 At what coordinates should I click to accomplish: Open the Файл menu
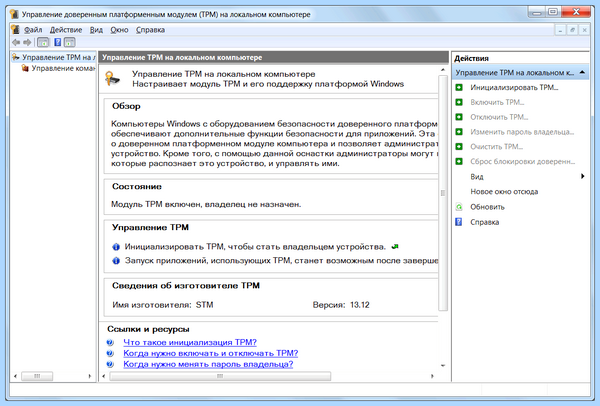33,30
